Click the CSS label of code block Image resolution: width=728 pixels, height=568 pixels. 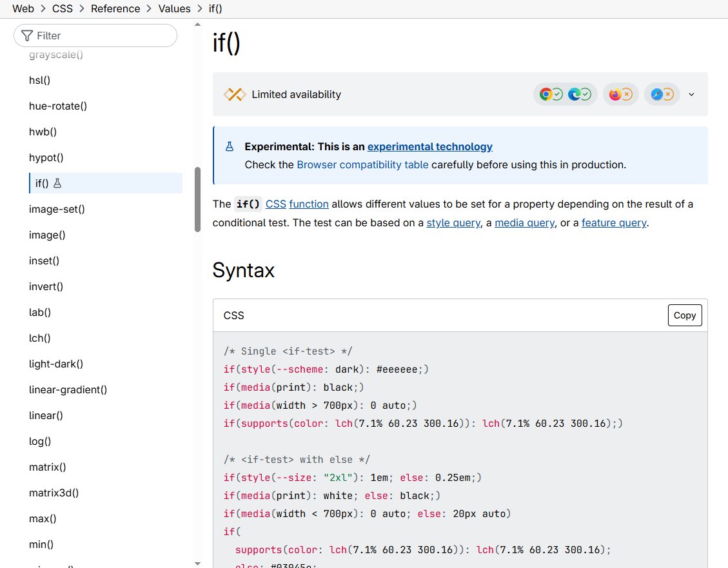233,315
